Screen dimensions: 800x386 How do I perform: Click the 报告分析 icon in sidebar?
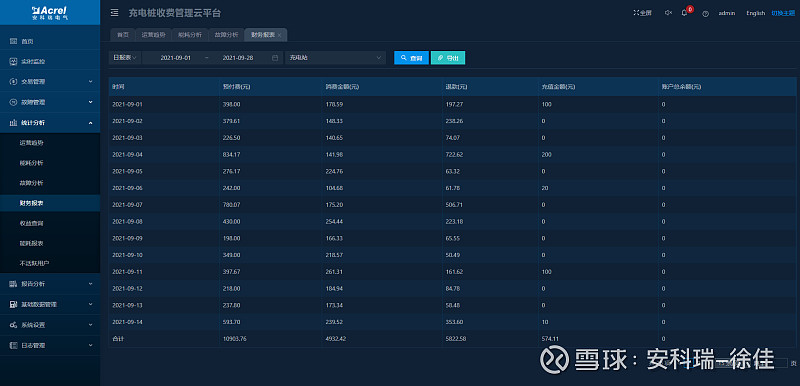click(x=14, y=284)
